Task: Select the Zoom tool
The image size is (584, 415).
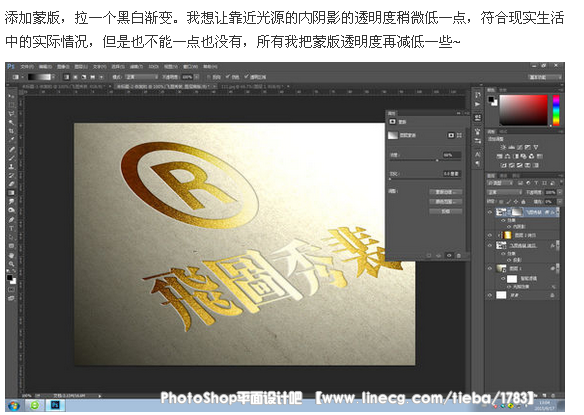Action: tap(11, 264)
